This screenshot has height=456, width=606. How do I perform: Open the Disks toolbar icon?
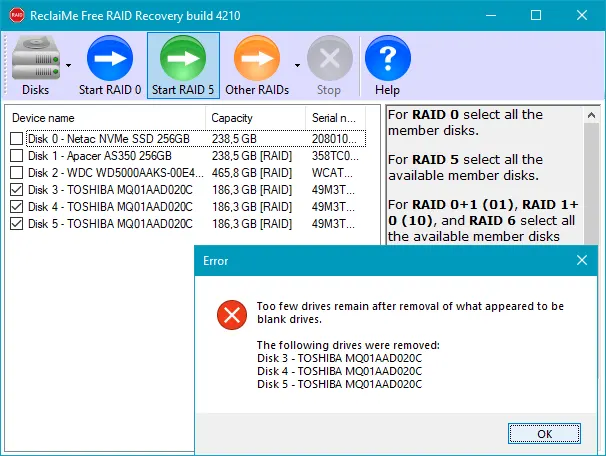click(x=35, y=62)
